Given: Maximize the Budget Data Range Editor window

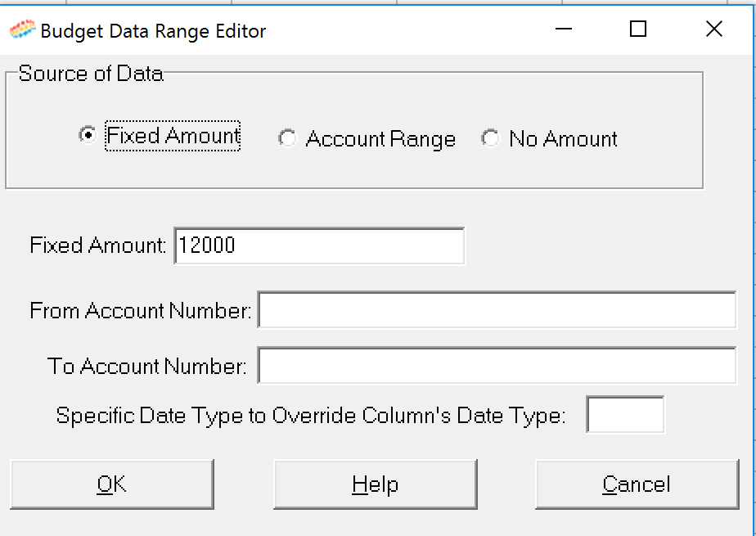Looking at the screenshot, I should (x=638, y=29).
